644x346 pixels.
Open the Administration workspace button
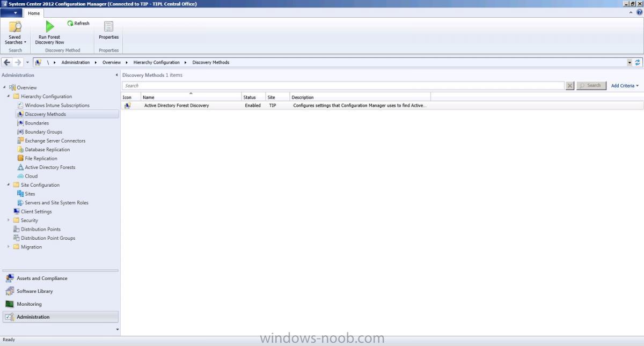pyautogui.click(x=61, y=317)
